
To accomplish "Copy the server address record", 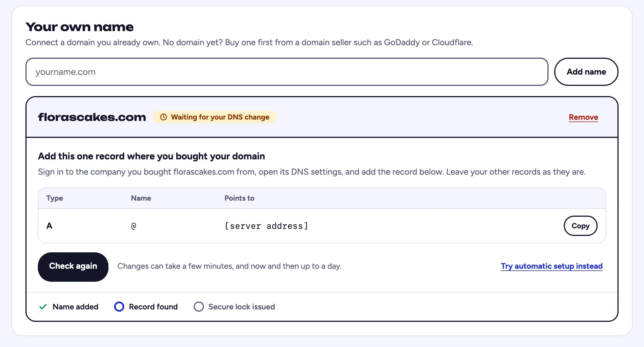I will pos(580,226).
